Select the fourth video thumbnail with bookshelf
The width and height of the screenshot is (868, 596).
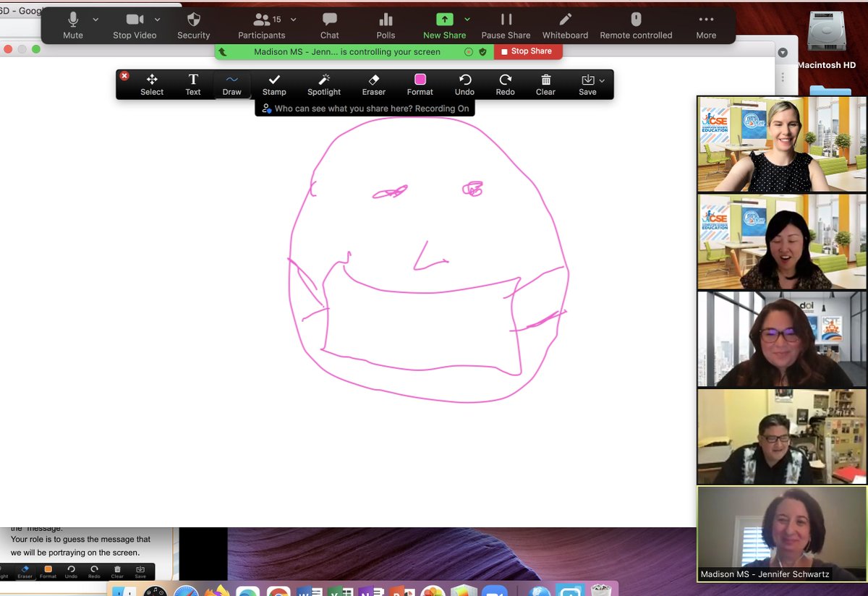[782, 436]
